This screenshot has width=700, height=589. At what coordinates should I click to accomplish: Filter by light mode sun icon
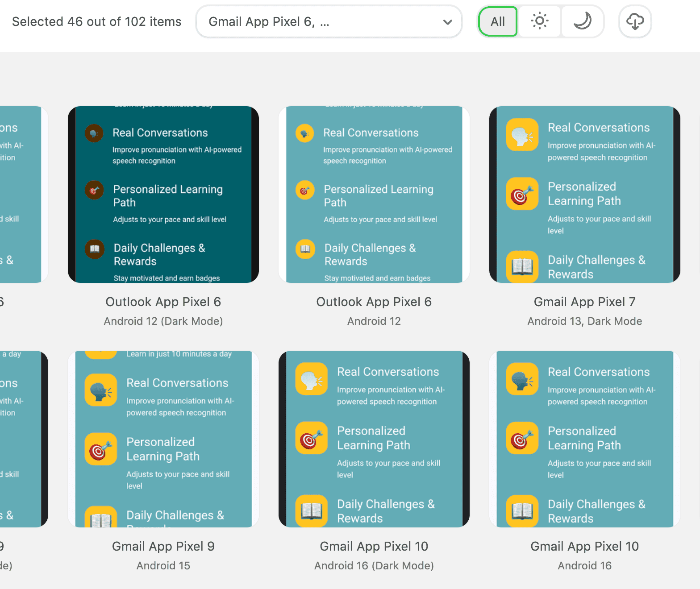click(x=539, y=21)
